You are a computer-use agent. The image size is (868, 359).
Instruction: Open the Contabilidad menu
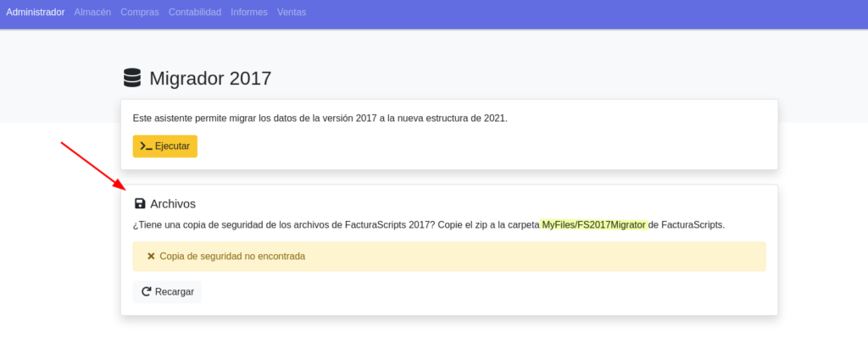[x=195, y=12]
